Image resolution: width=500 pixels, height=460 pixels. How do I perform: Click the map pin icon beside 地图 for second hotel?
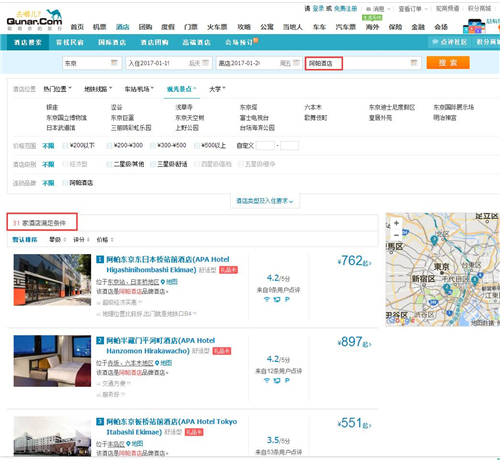coord(157,363)
